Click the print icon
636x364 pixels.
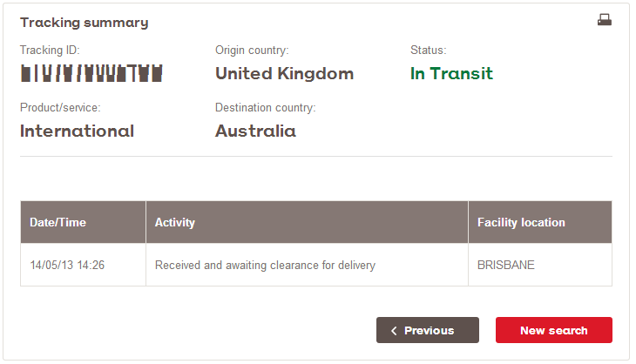click(605, 20)
